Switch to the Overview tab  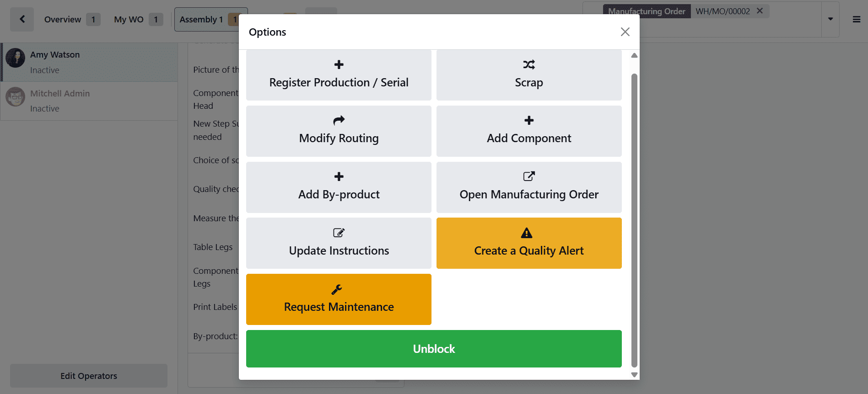point(72,19)
